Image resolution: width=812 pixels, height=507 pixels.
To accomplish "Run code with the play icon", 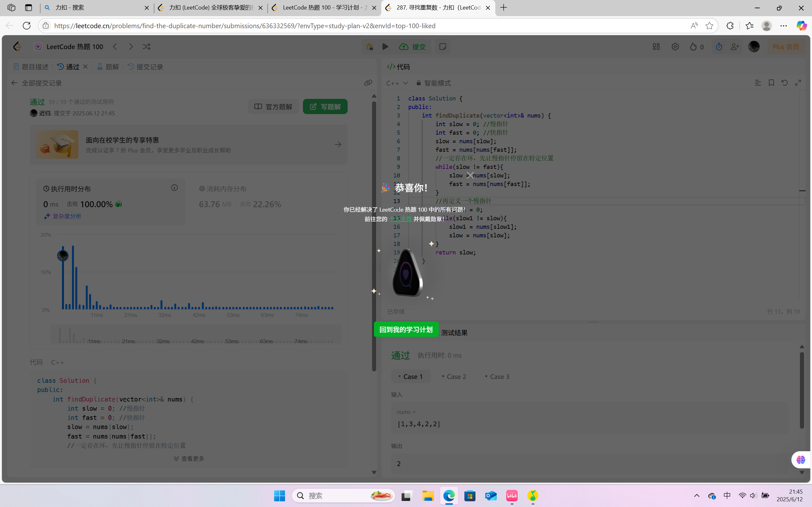I will pos(385,47).
